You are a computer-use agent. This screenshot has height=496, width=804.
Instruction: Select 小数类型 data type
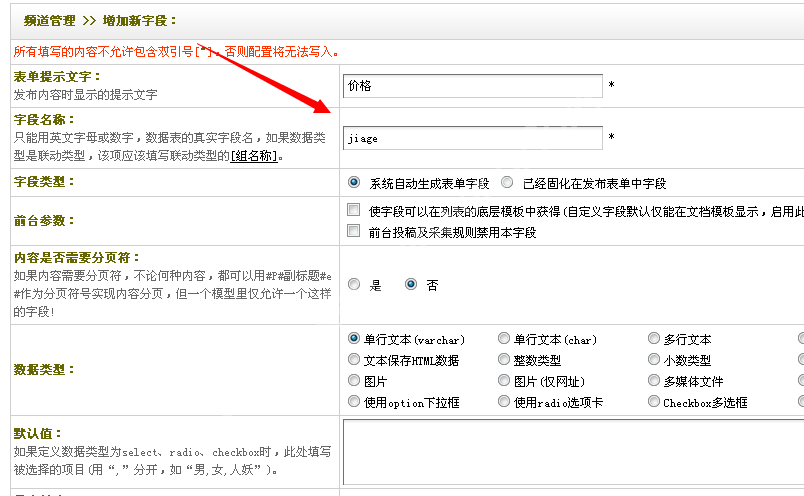pyautogui.click(x=654, y=359)
